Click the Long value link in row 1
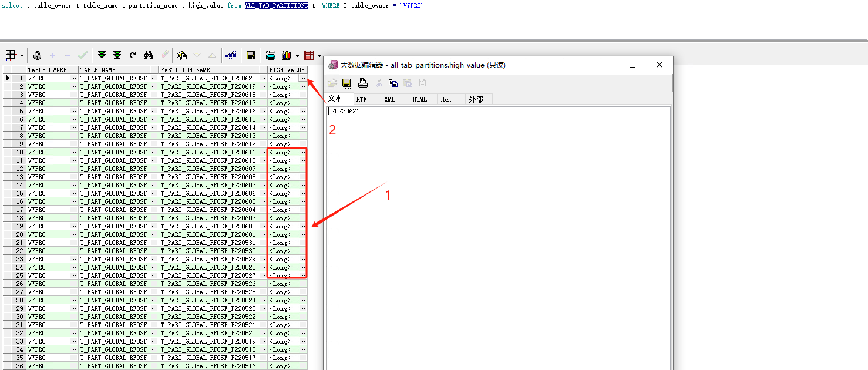 coord(280,78)
